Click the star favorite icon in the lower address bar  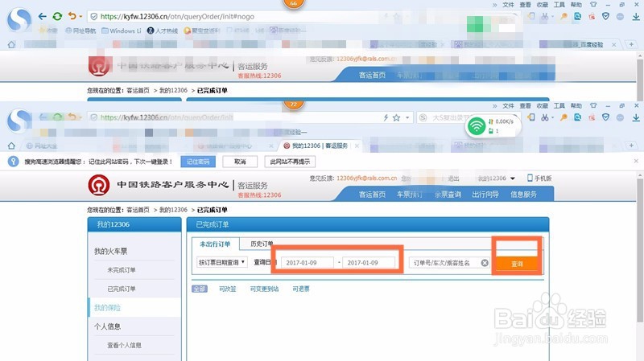point(396,117)
